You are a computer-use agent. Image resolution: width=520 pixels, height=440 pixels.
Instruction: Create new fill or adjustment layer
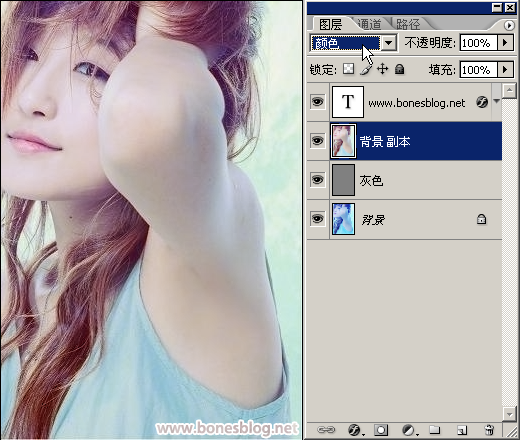[x=409, y=430]
